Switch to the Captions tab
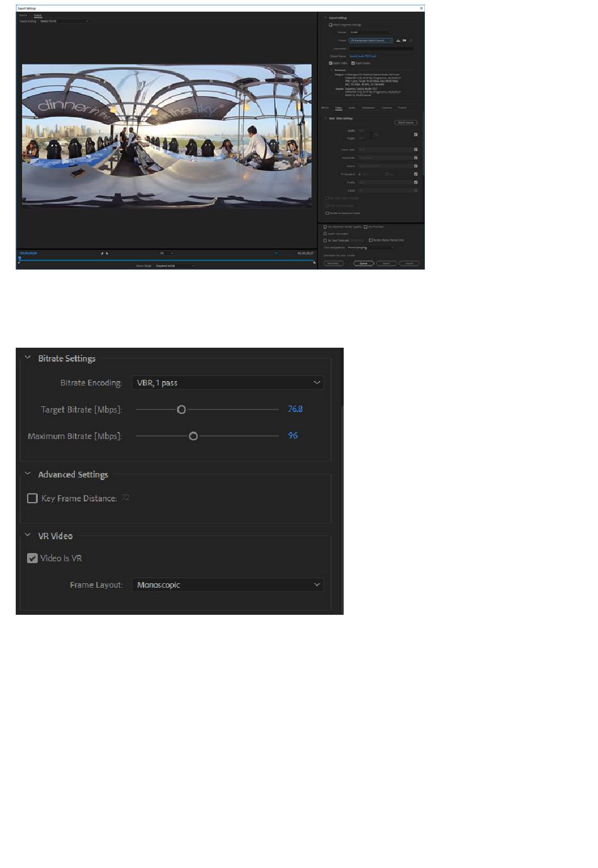The image size is (598, 868). (x=386, y=108)
